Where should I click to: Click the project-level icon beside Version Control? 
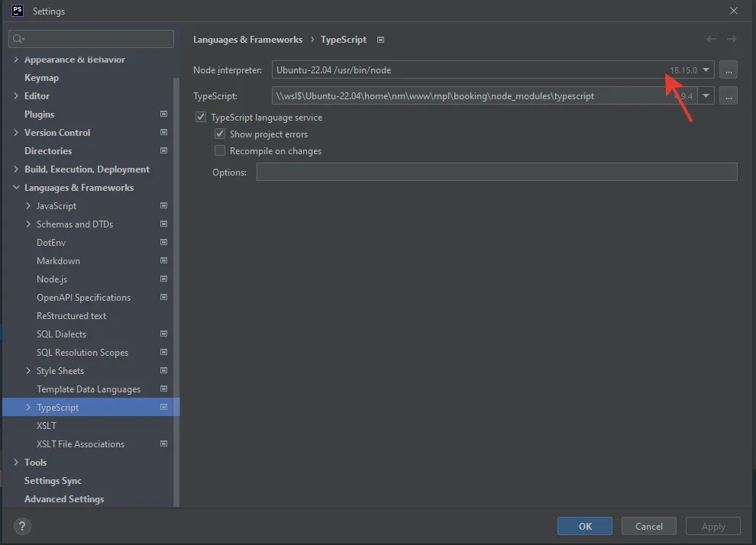[x=164, y=132]
